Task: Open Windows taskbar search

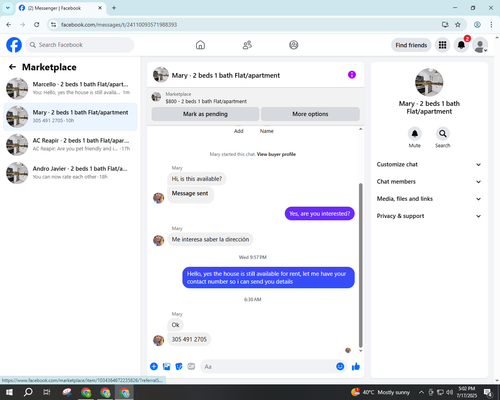Action: tap(28, 392)
